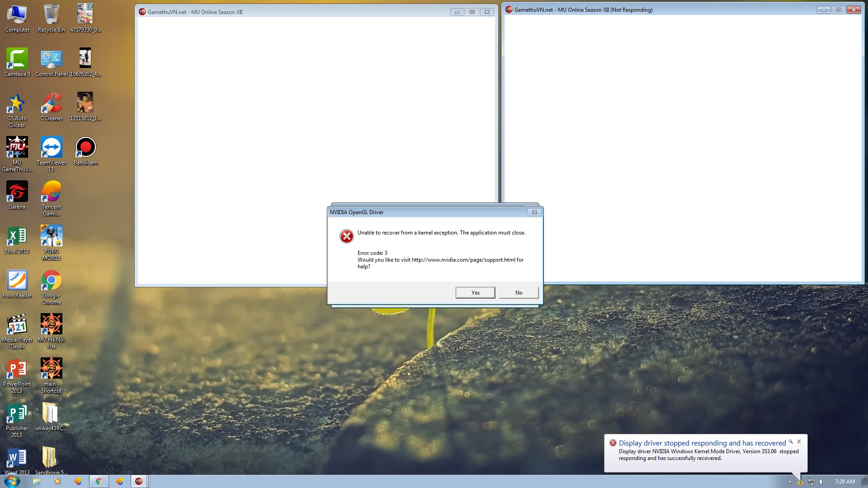Click Yes in NVIDIA OpenGL Driver dialog
The image size is (868, 488).
tap(475, 293)
